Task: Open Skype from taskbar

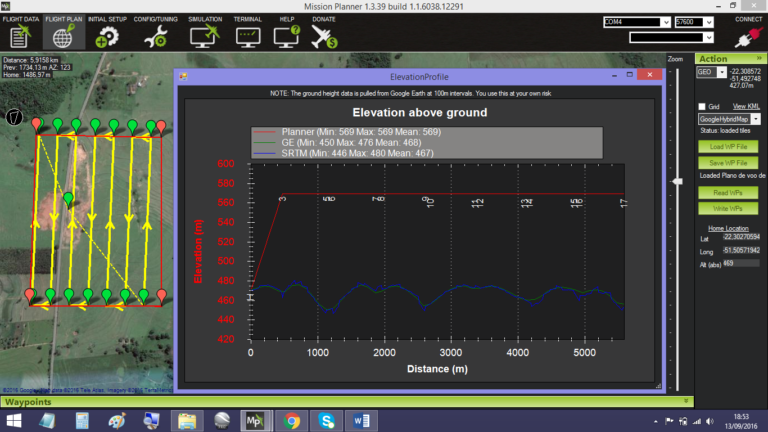Action: click(x=326, y=421)
